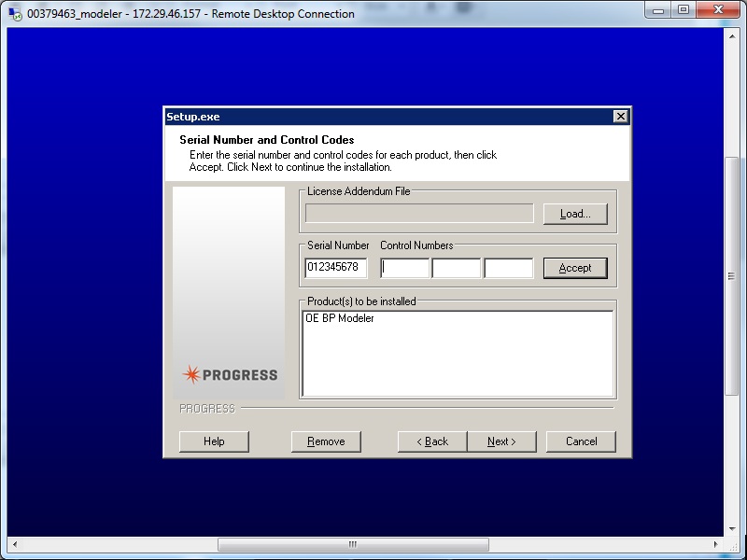
Task: Click the second Control Numbers box
Action: pyautogui.click(x=457, y=268)
